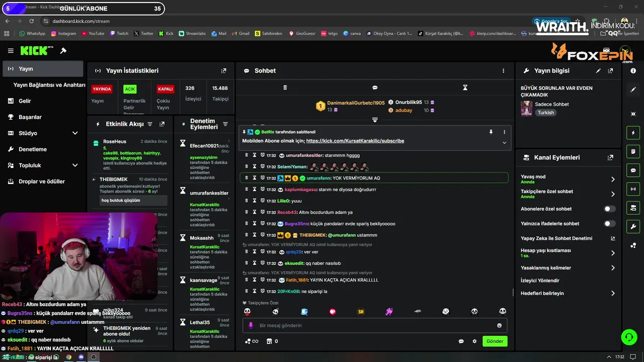
Task: Click the purple microphone icon in message box
Action: (251, 325)
